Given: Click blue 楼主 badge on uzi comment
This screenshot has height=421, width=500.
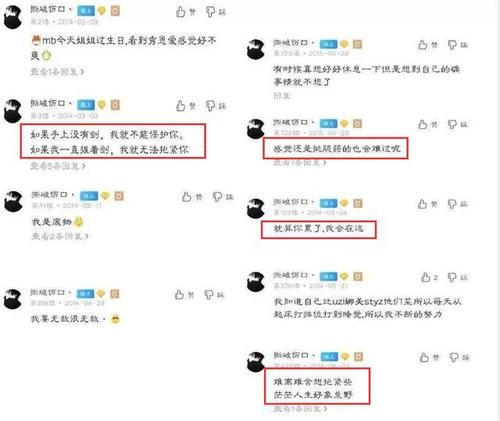Looking at the screenshot, I should click(328, 277).
